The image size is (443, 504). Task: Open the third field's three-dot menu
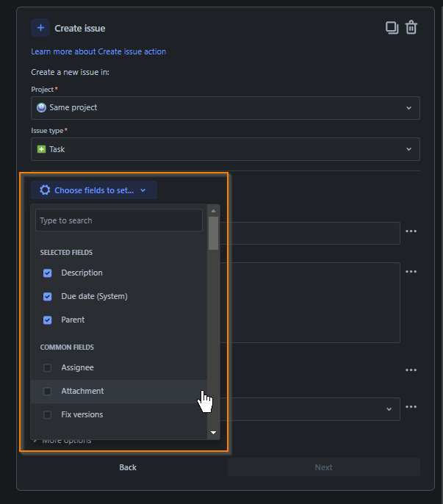point(411,370)
